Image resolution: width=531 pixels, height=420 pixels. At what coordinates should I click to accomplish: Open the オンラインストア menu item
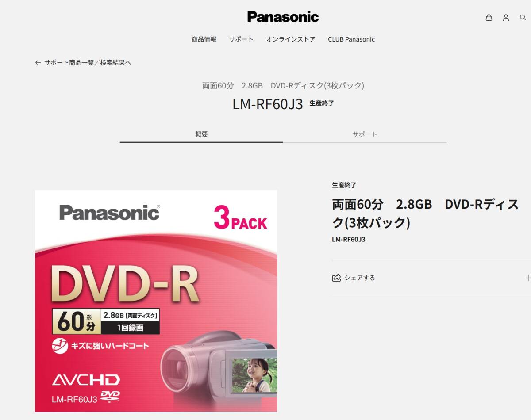tap(291, 39)
